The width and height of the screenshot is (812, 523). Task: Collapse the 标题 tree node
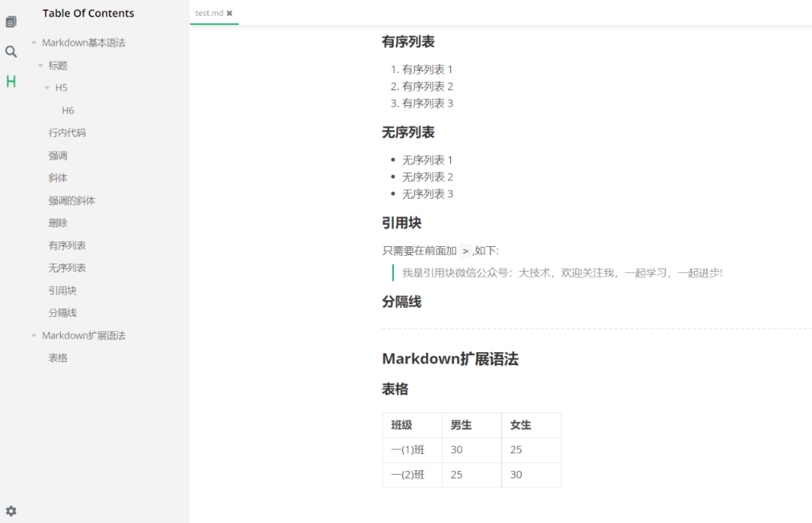pos(41,65)
